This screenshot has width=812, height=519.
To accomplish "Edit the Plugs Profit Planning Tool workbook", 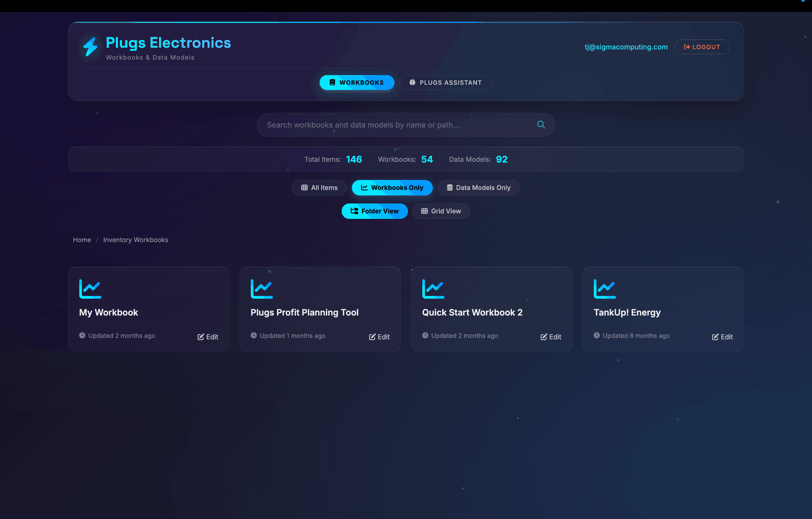I will (x=379, y=337).
